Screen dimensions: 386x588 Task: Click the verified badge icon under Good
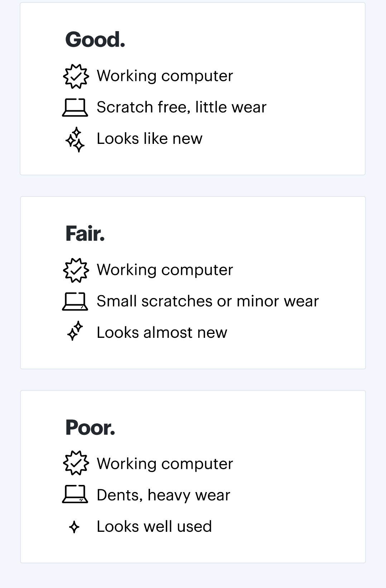(76, 76)
